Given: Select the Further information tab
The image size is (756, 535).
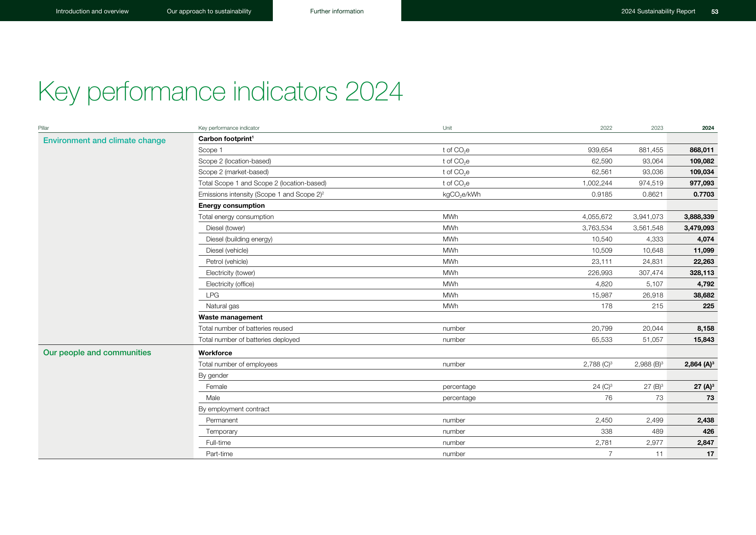Looking at the screenshot, I should pos(337,11).
